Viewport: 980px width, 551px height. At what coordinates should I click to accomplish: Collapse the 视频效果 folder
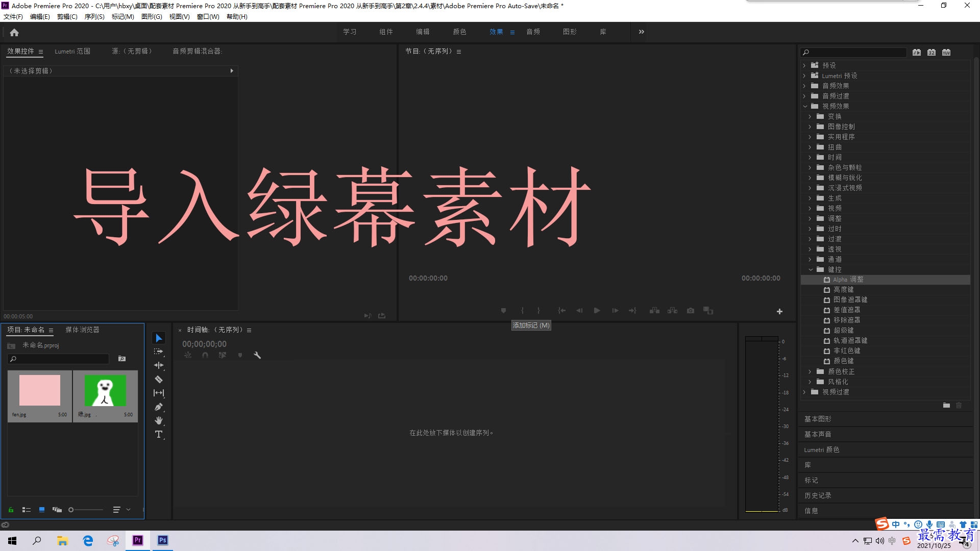pos(805,106)
